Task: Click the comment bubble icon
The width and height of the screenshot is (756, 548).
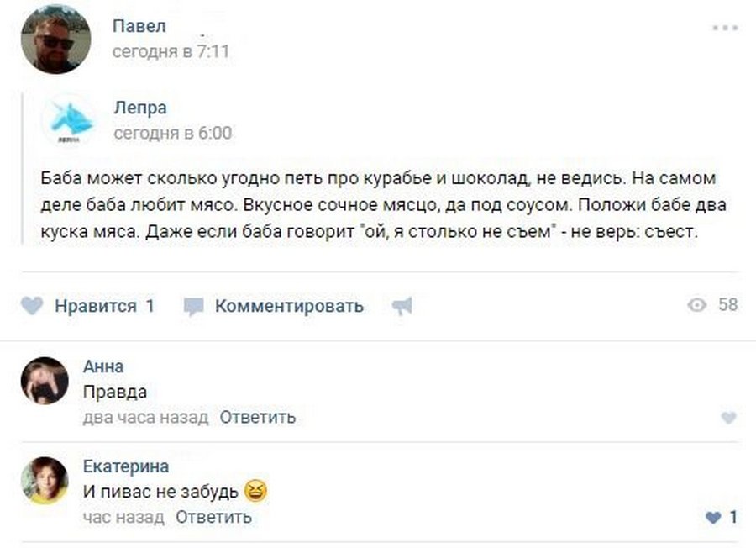Action: [194, 307]
